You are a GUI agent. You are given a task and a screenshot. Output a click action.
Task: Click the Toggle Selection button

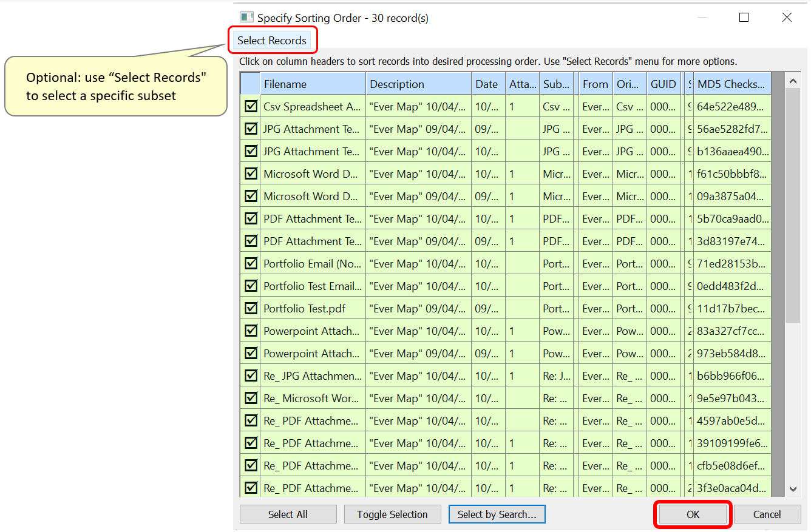[x=392, y=514]
